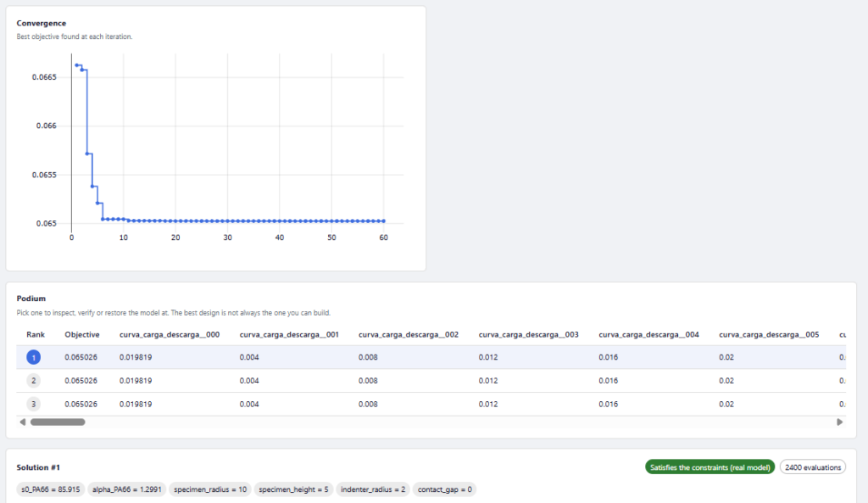Click 0.019819 cell in rank 2 row

tap(136, 381)
